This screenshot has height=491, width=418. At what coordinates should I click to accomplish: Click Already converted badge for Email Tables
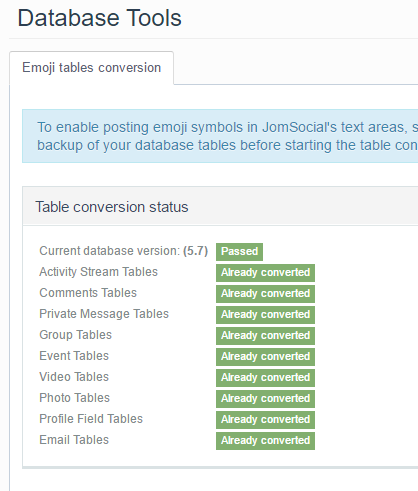[265, 441]
